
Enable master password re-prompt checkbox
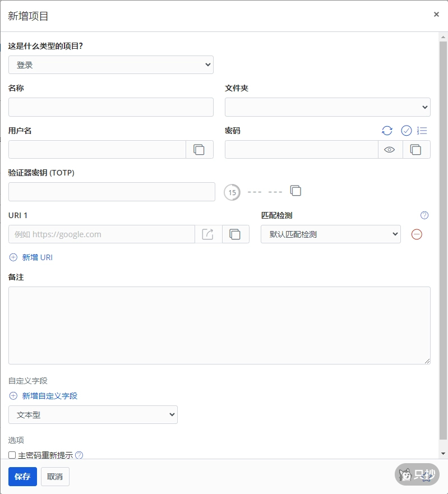12,455
